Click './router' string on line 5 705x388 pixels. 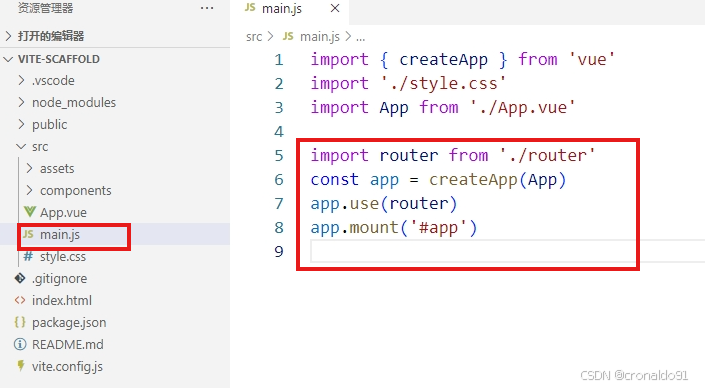click(x=547, y=156)
